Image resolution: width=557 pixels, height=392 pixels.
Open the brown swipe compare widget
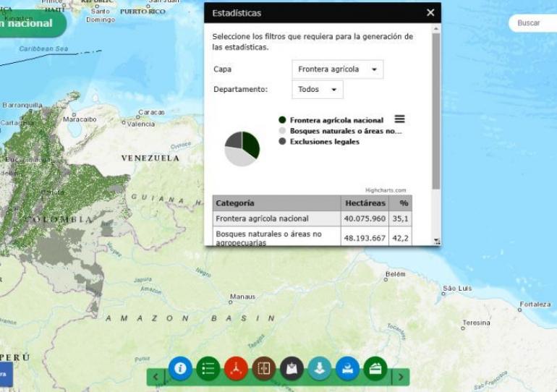[264, 369]
